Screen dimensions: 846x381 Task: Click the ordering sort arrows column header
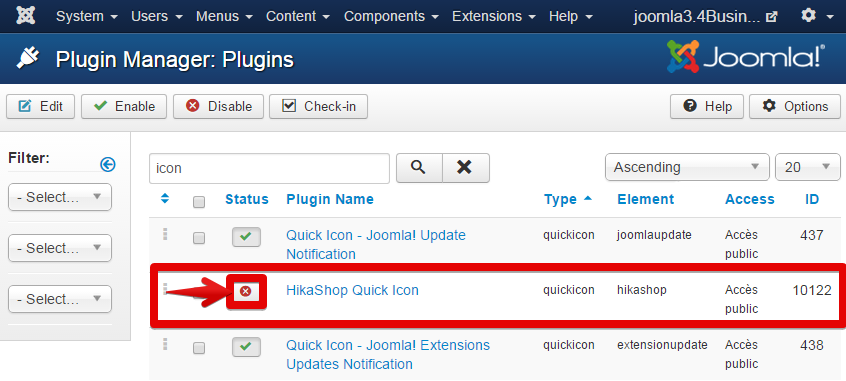tap(165, 199)
